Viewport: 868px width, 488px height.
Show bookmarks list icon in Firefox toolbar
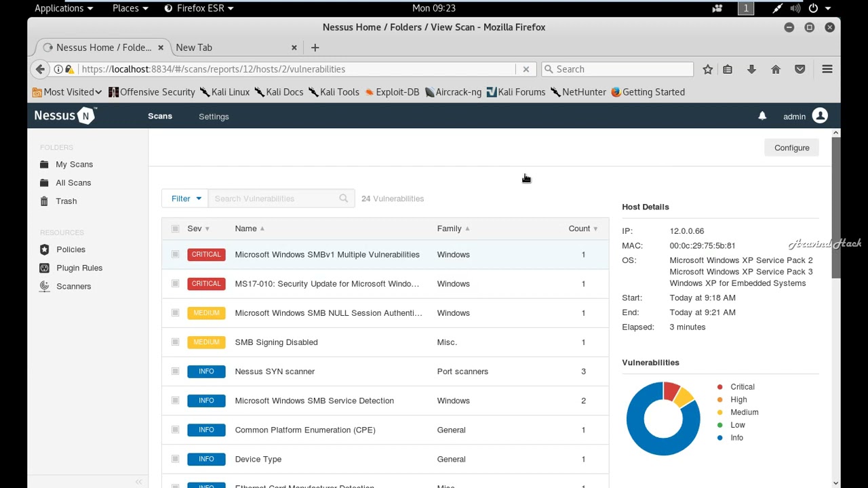pyautogui.click(x=728, y=69)
